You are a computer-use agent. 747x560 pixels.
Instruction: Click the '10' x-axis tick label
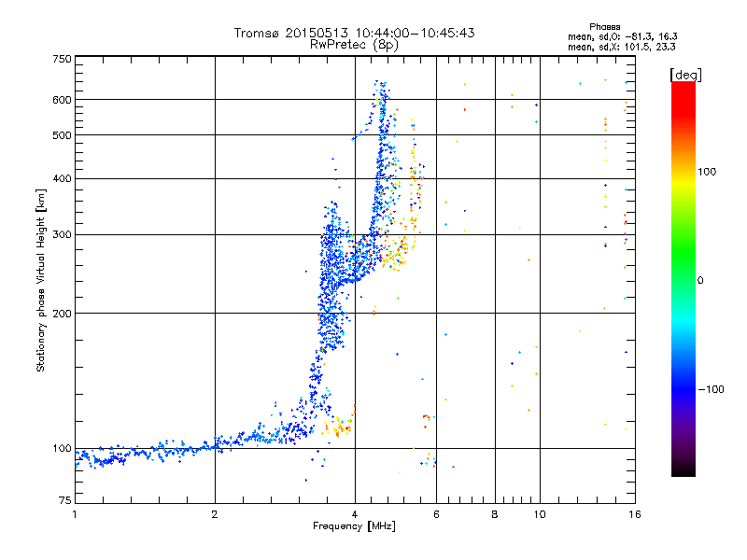pos(540,514)
